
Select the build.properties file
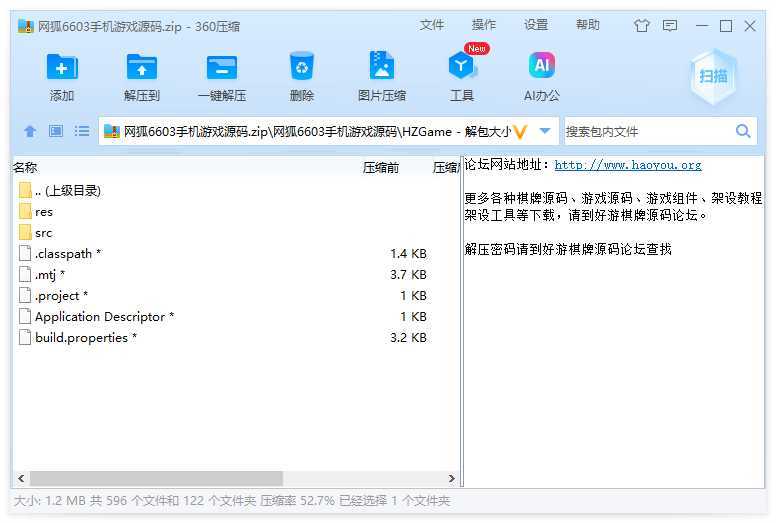tap(81, 338)
